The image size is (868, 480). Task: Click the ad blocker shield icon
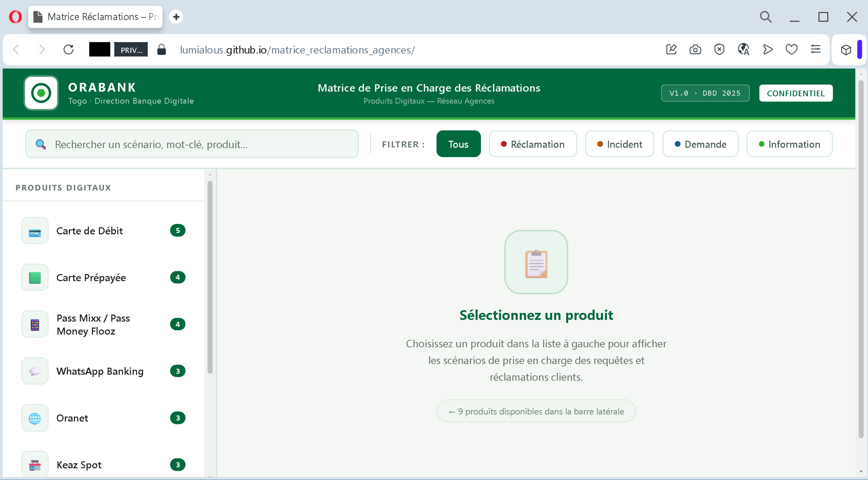coord(719,50)
